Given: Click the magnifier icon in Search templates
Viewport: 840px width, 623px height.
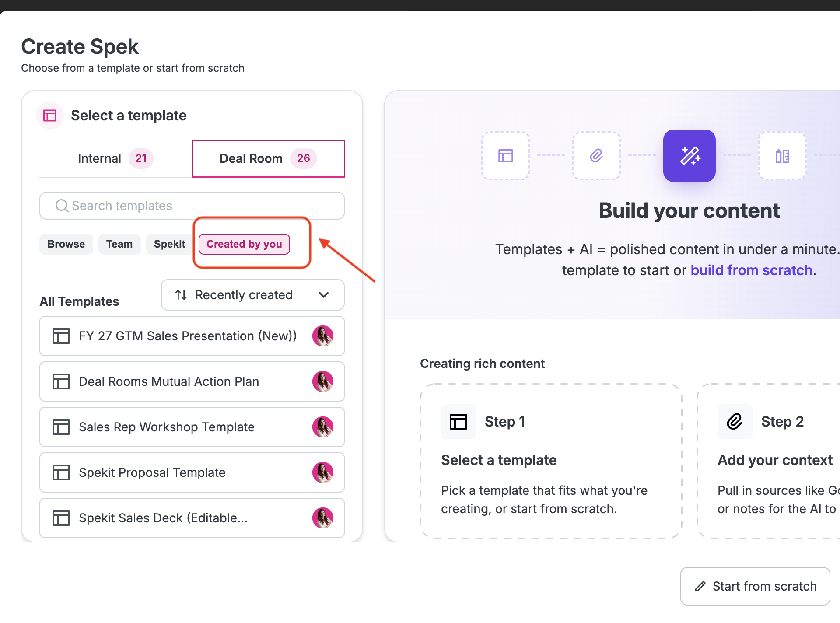Looking at the screenshot, I should [62, 206].
